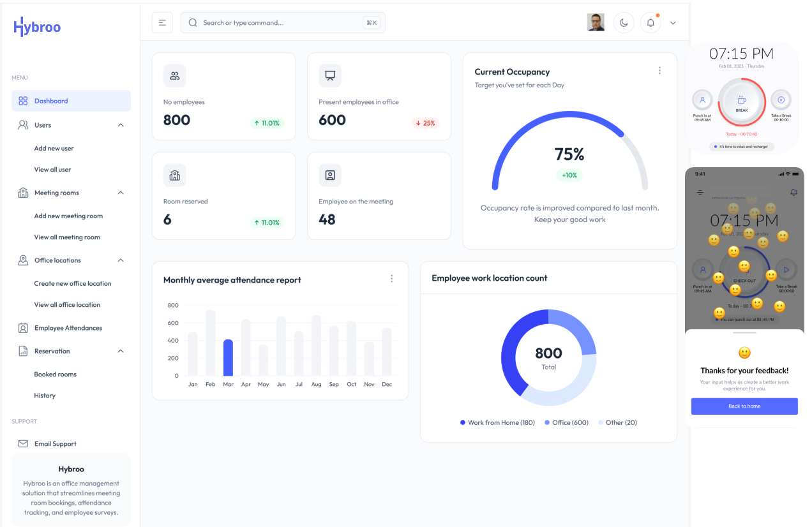Click the user avatar photo in the header
Image resolution: width=812 pixels, height=527 pixels.
click(x=596, y=22)
